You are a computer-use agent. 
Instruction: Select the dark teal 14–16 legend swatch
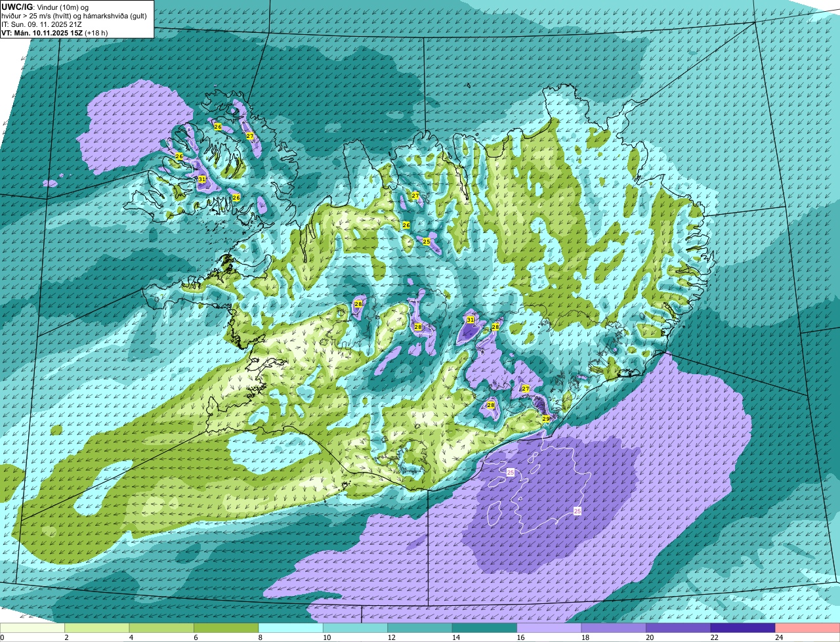(x=486, y=628)
